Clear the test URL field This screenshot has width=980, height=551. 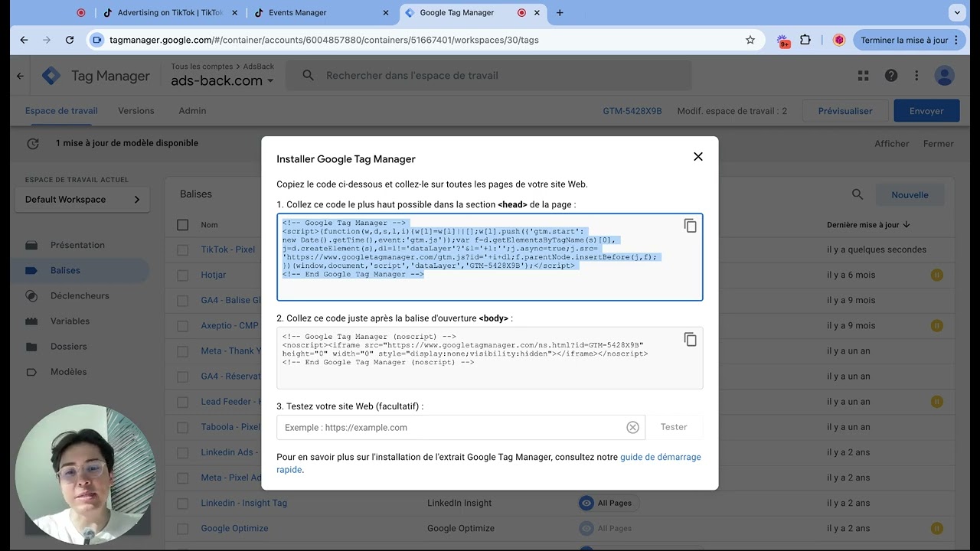(632, 427)
